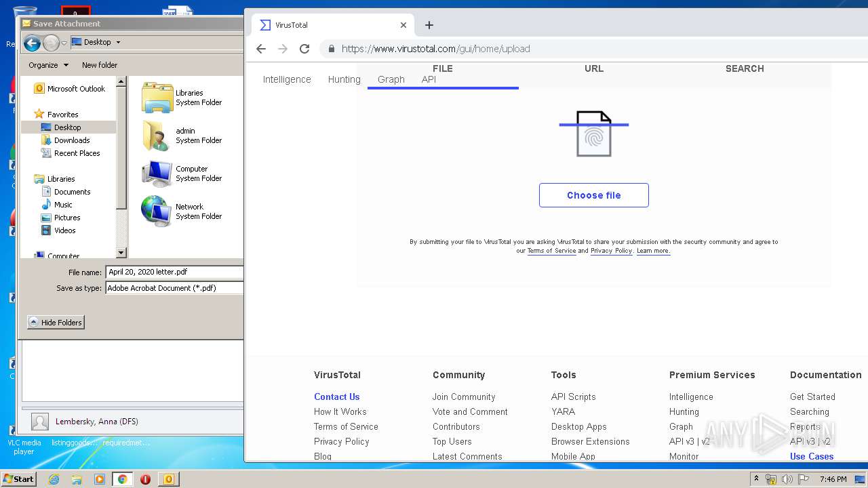This screenshot has width=868, height=488.
Task: Open the Privacy Policy link in disclaimer
Action: 611,251
